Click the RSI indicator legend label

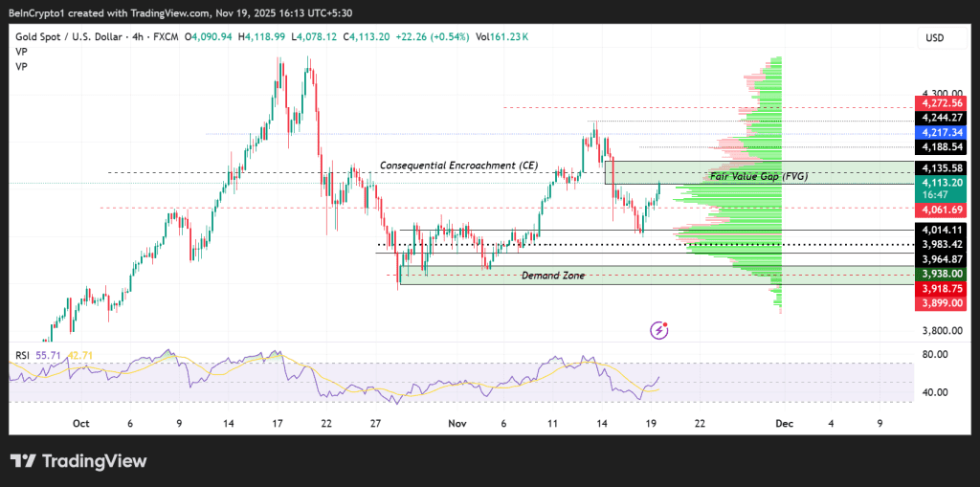(x=23, y=355)
